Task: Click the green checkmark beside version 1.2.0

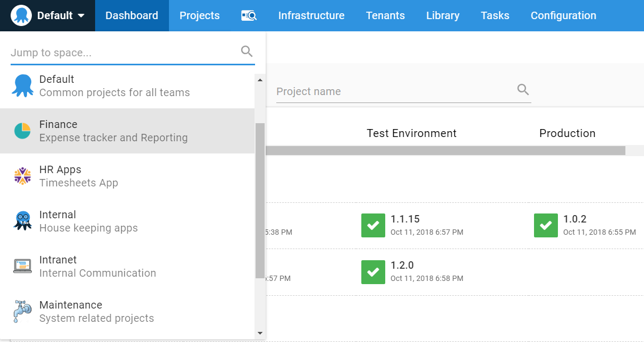Action: (x=373, y=271)
